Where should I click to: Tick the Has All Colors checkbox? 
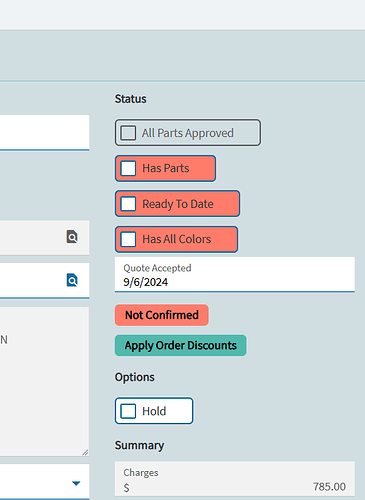[128, 239]
